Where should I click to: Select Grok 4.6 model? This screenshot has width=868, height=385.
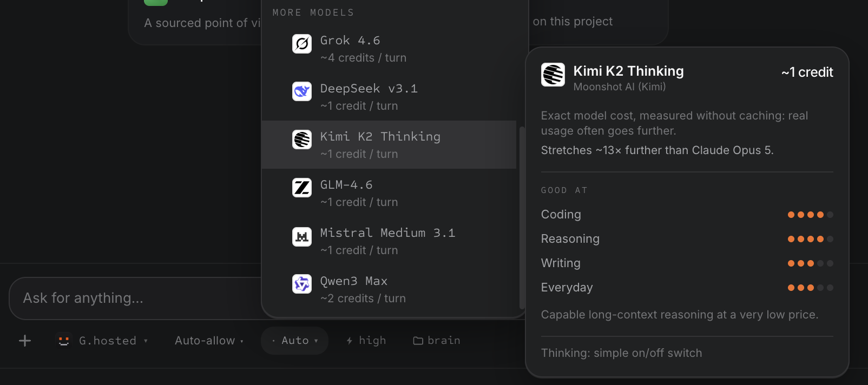(x=389, y=49)
